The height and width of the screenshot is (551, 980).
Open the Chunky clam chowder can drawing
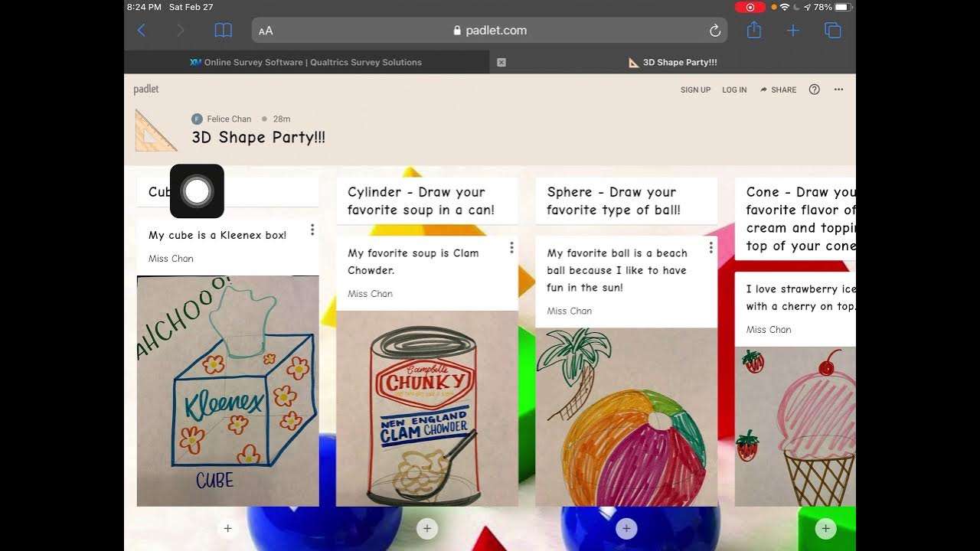point(427,409)
